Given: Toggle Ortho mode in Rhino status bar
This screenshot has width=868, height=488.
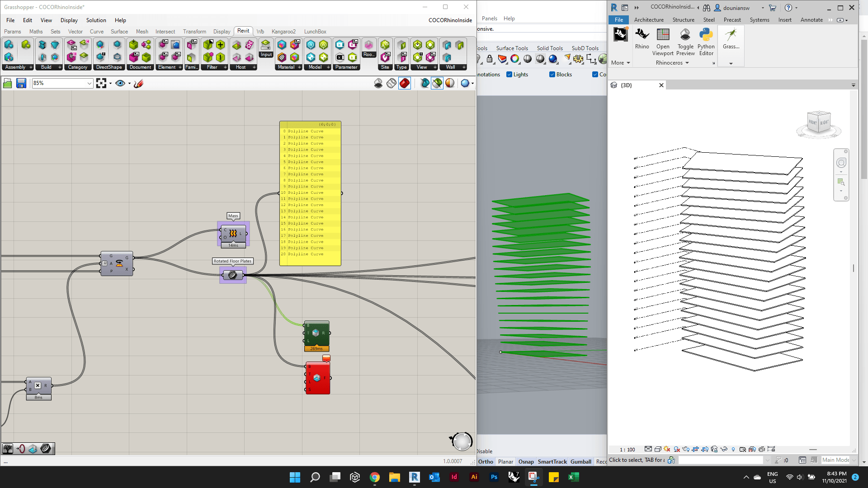Looking at the screenshot, I should coord(486,461).
